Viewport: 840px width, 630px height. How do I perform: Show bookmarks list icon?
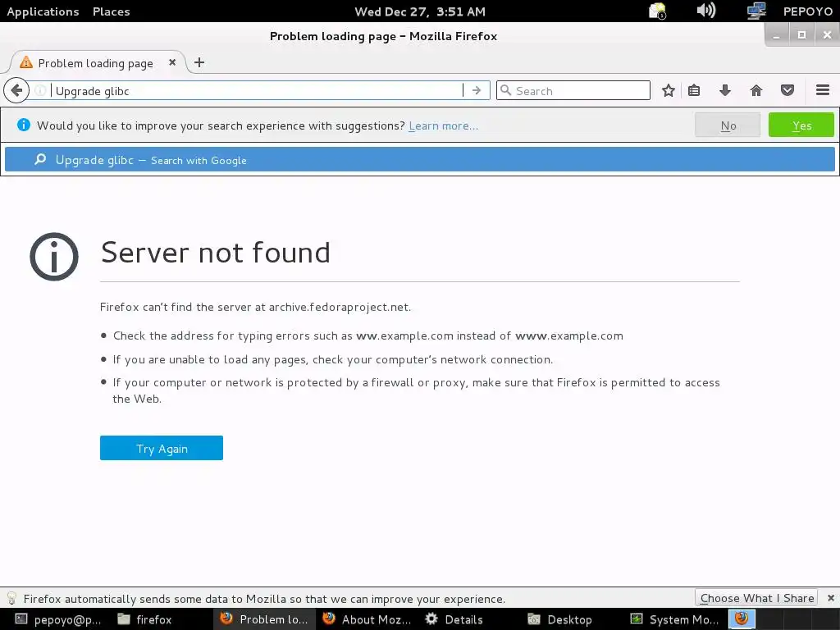point(694,90)
